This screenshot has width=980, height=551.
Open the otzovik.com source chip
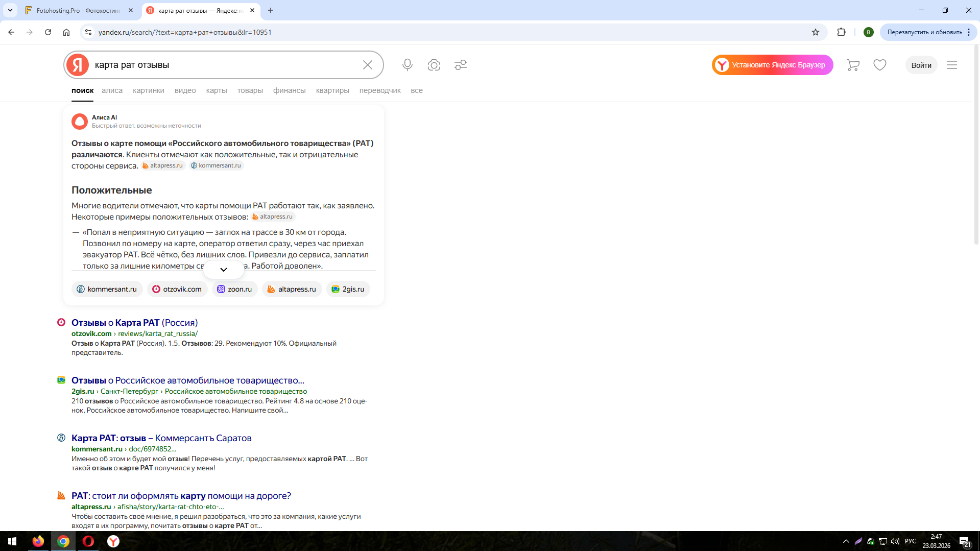point(177,289)
